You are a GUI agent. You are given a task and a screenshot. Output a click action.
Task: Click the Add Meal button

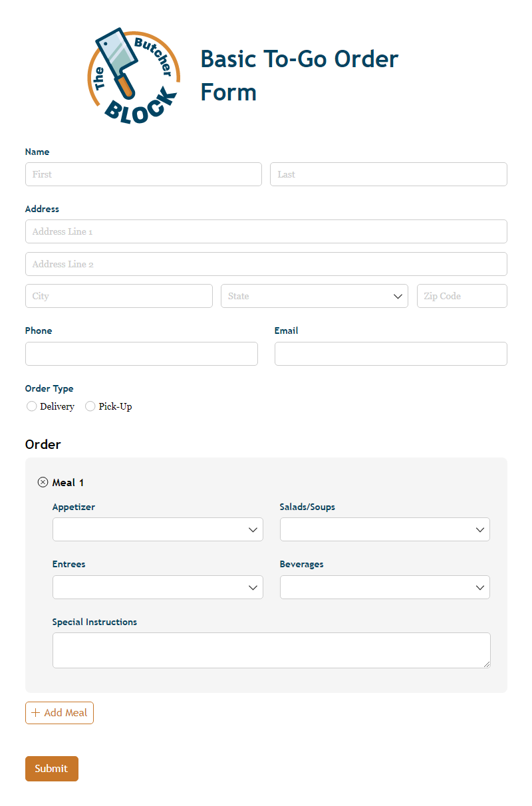[x=59, y=712]
